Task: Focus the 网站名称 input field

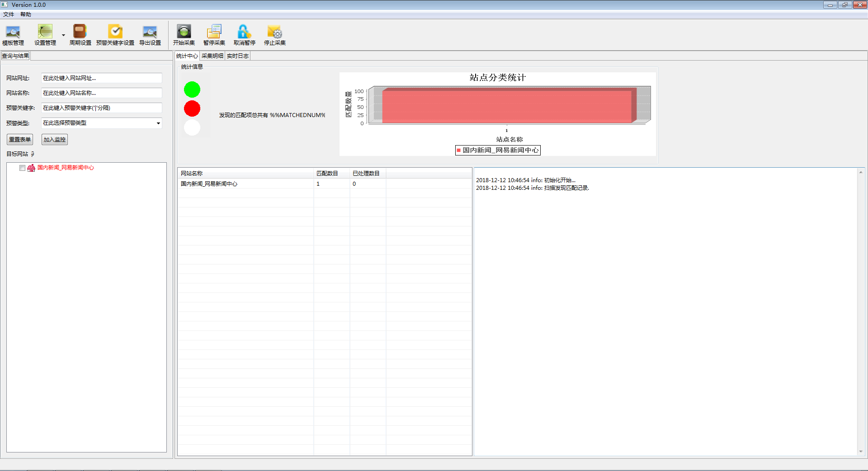Action: [x=102, y=93]
